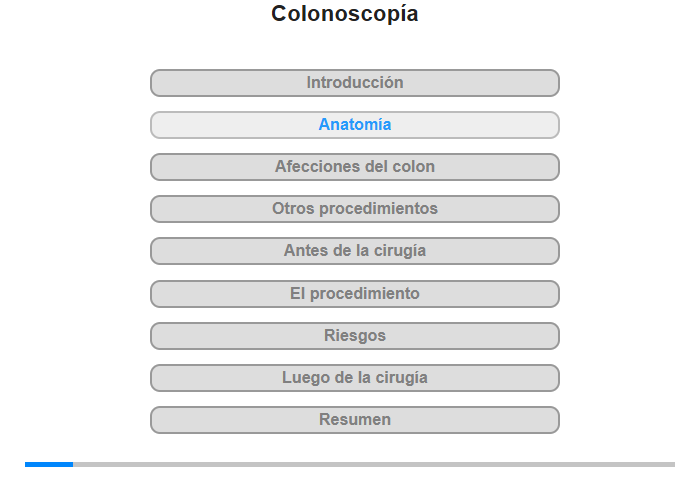Select the blue-text anatomy menu entry

point(355,125)
